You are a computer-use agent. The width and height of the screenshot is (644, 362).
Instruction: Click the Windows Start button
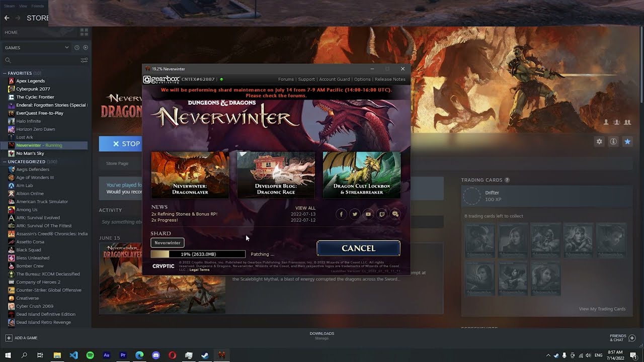8,355
